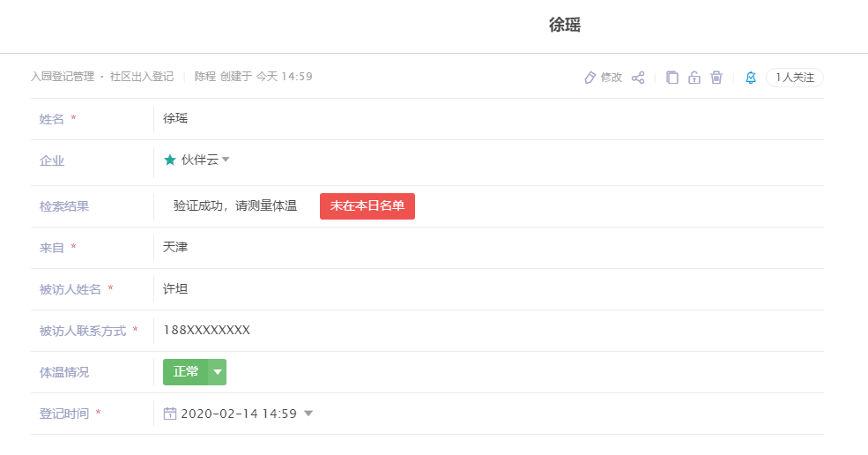The image size is (868, 455).
Task: Click the 创建于 今天 14:59 timestamp
Action: tap(266, 77)
